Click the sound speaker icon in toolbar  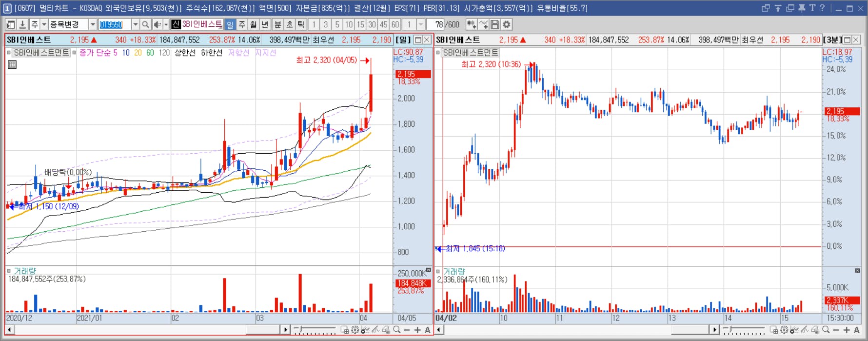pyautogui.click(x=157, y=24)
